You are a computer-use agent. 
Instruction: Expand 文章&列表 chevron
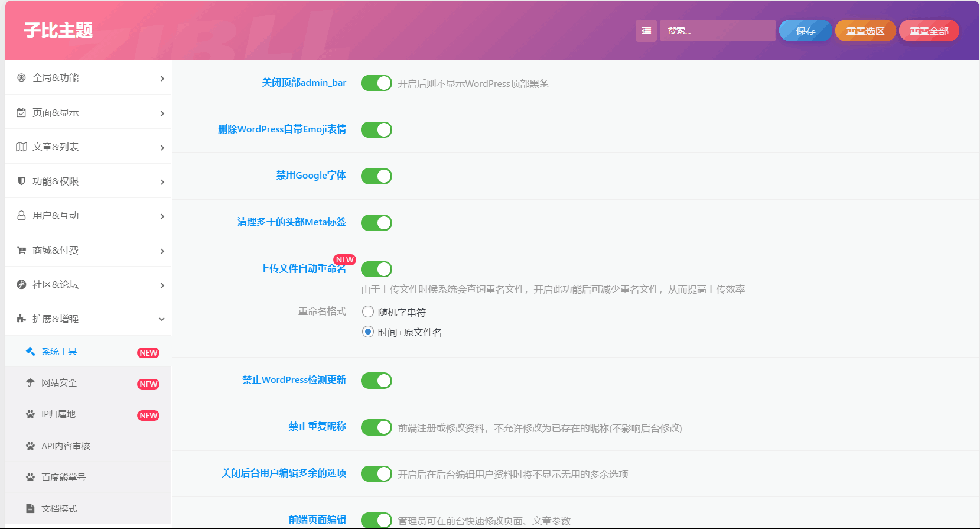pyautogui.click(x=162, y=148)
